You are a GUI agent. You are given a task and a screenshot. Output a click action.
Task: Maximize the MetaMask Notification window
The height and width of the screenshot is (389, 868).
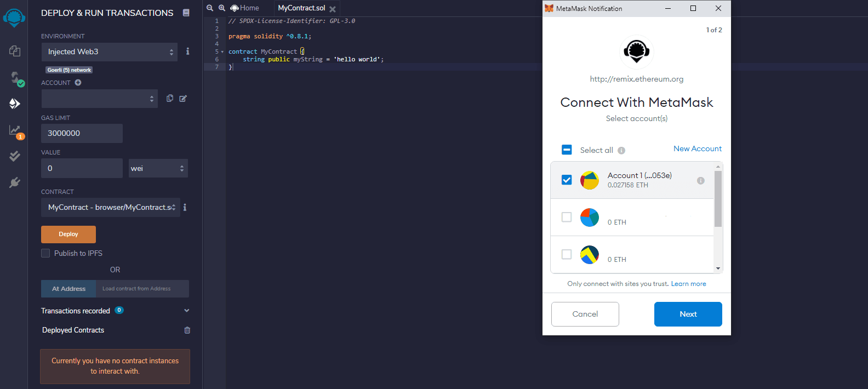[693, 8]
